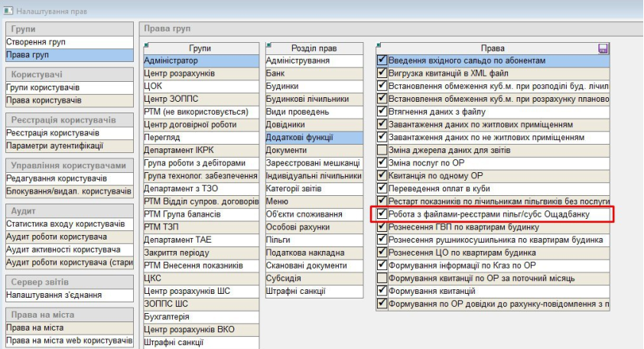Screen dimensions: 644x349
Task: Click the green marker in Групи header
Action: pos(145,44)
